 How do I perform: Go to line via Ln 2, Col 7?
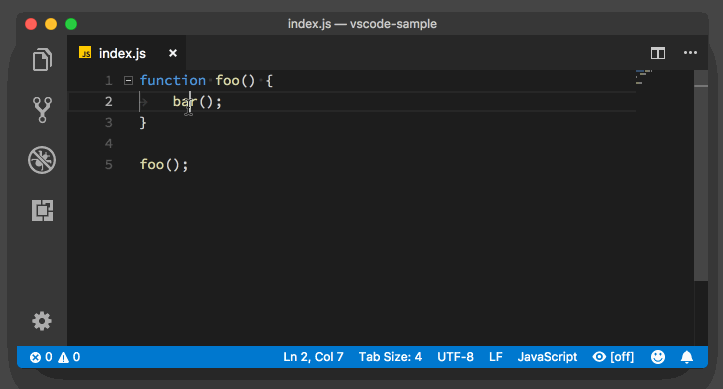(313, 357)
